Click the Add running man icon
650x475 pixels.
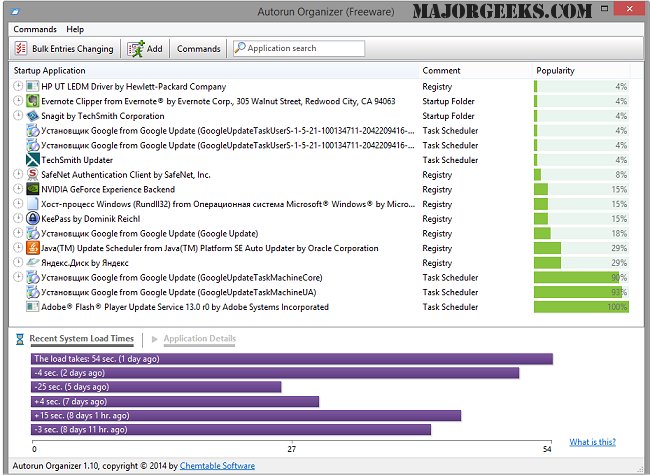[136, 48]
